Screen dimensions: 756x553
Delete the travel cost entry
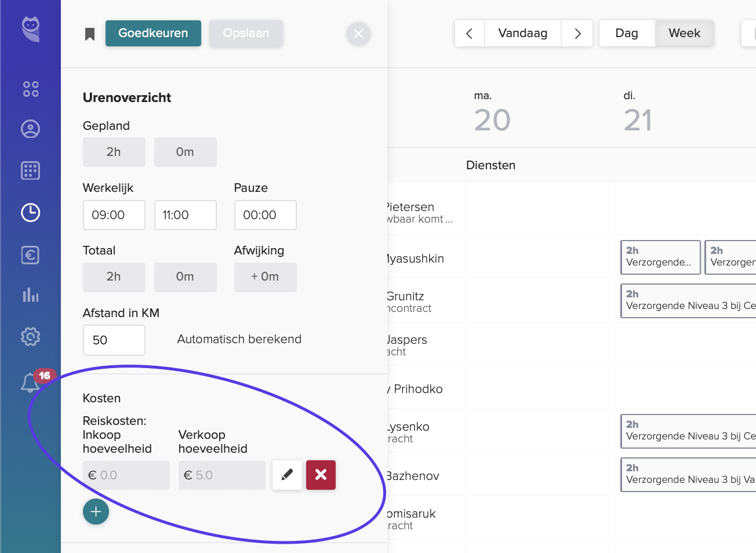click(321, 475)
